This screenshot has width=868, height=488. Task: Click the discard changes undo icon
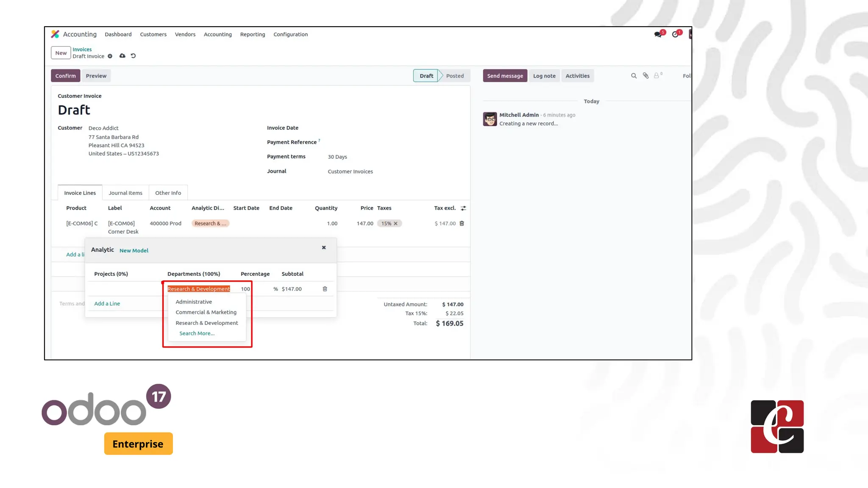click(x=133, y=56)
